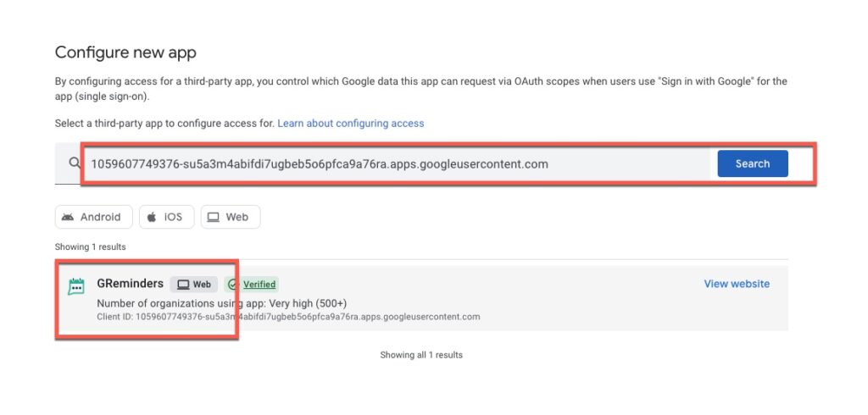The image size is (868, 415).
Task: Click the monitor icon in the Web filter
Action: click(x=213, y=218)
